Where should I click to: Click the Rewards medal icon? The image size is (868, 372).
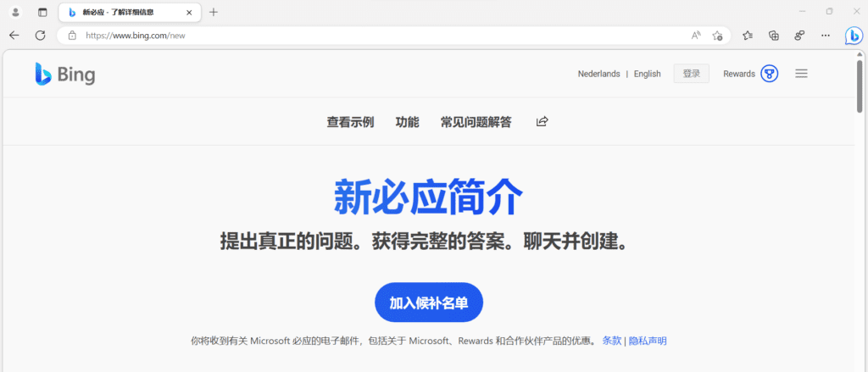pyautogui.click(x=770, y=74)
